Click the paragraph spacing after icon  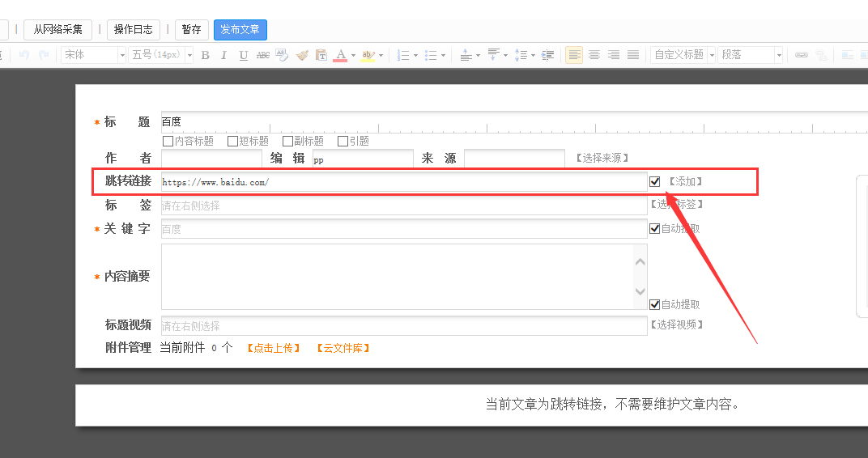(494, 55)
